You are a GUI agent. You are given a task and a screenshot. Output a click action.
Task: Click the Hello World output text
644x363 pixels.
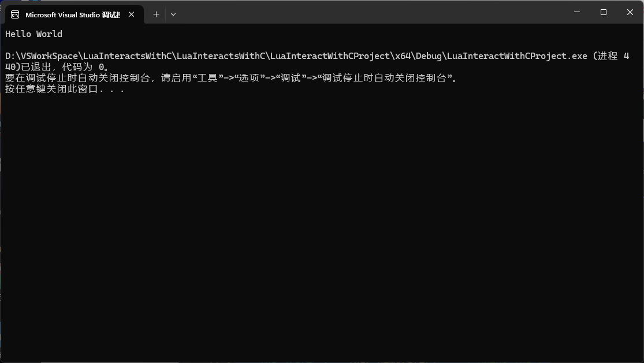pos(33,34)
